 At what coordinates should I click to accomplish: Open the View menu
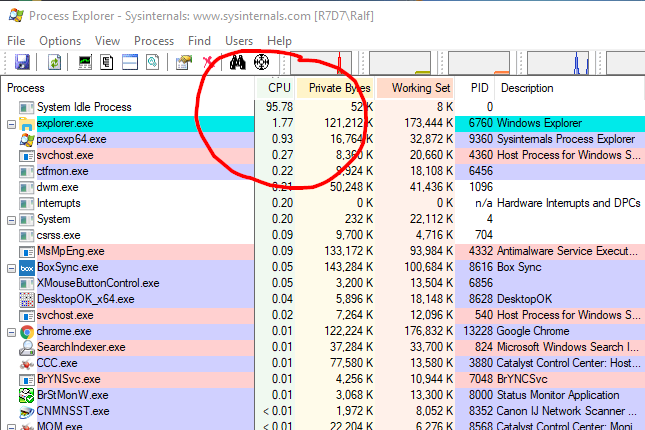(107, 41)
